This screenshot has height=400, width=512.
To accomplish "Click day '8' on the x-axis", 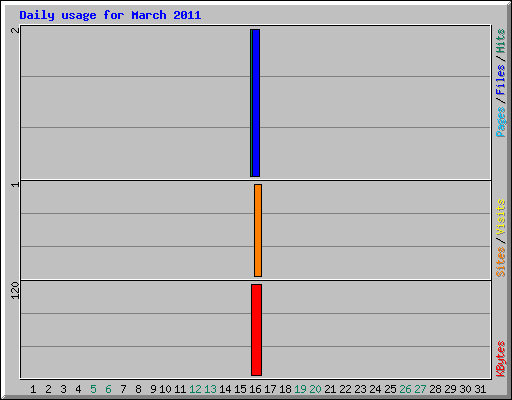I will coord(138,389).
